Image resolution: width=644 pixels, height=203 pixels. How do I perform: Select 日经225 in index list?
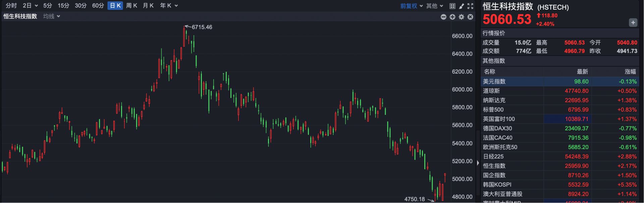tap(493, 156)
